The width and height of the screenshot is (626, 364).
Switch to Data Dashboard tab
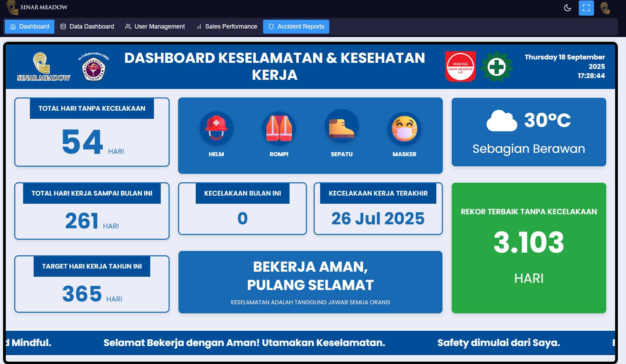pyautogui.click(x=87, y=26)
